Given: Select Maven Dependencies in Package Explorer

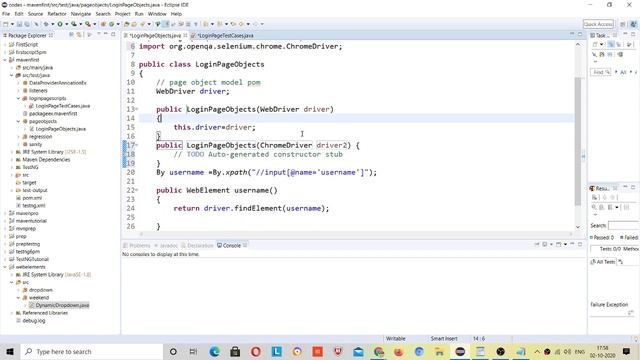Looking at the screenshot, I should point(46,160).
